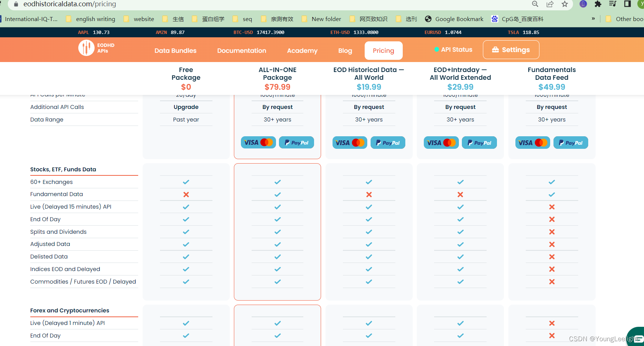Image resolution: width=644 pixels, height=346 pixels.
Task: Open the 'Other bookmarks' folder
Action: (x=624, y=19)
